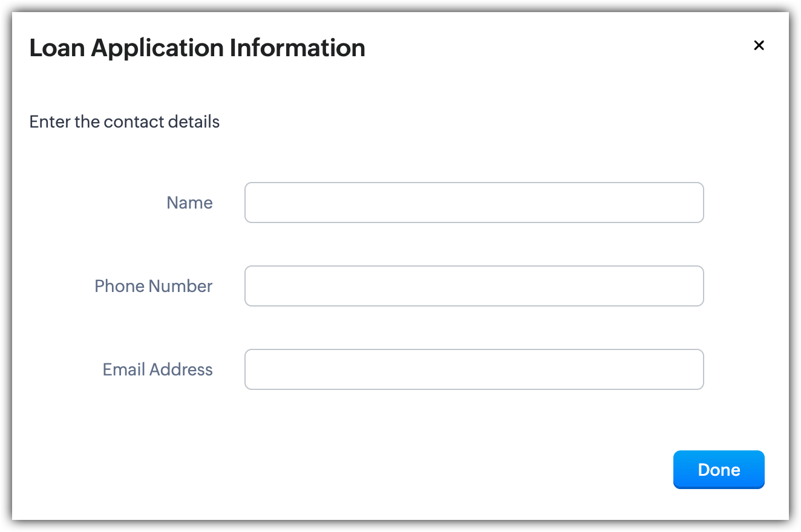Submit contact details with Done
The width and height of the screenshot is (801, 532).
point(719,470)
